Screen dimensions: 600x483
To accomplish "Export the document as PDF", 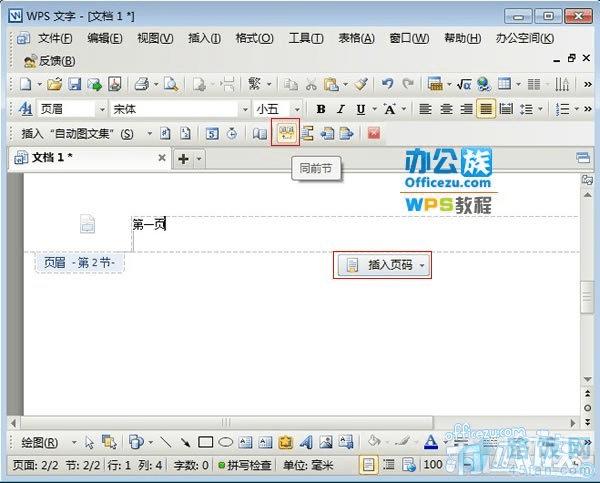I will point(114,84).
